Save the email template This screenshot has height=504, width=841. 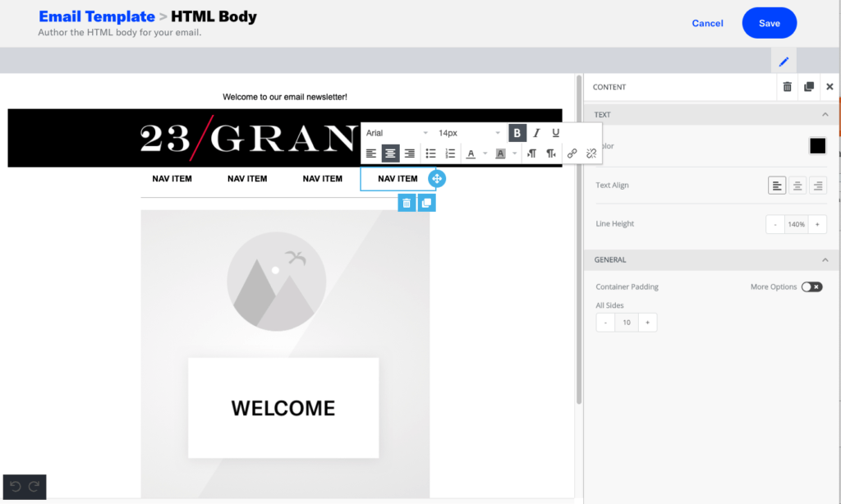pos(769,23)
